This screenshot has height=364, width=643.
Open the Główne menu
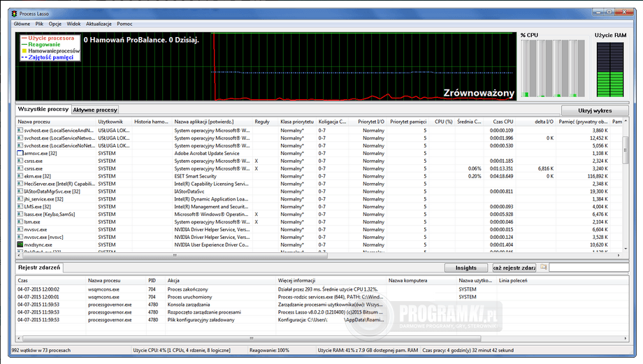[x=22, y=24]
